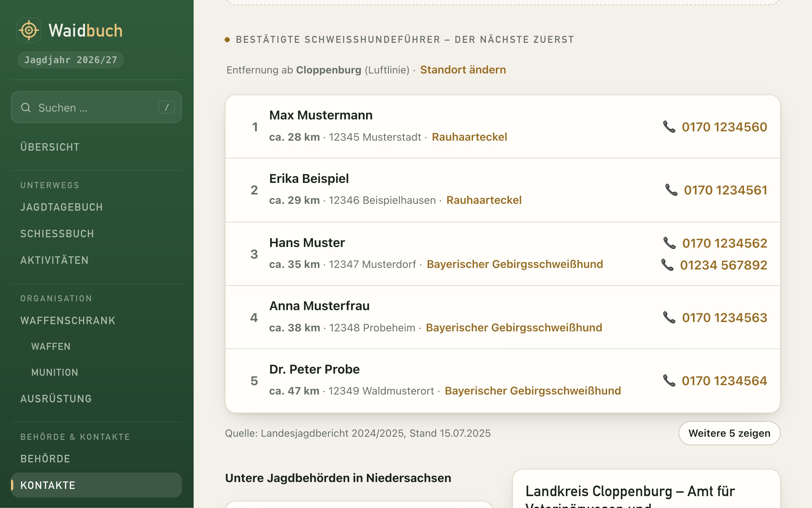Viewport: 812px width, 508px height.
Task: Click phone icon next to 01234 567892
Action: [667, 265]
